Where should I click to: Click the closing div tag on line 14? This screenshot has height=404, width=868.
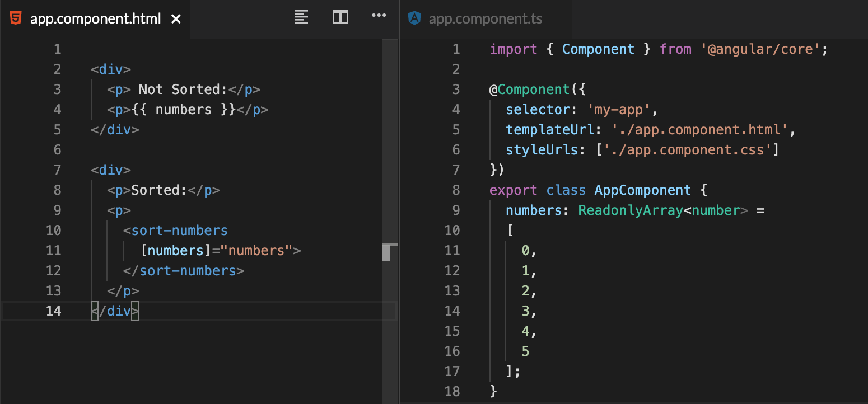coord(115,311)
